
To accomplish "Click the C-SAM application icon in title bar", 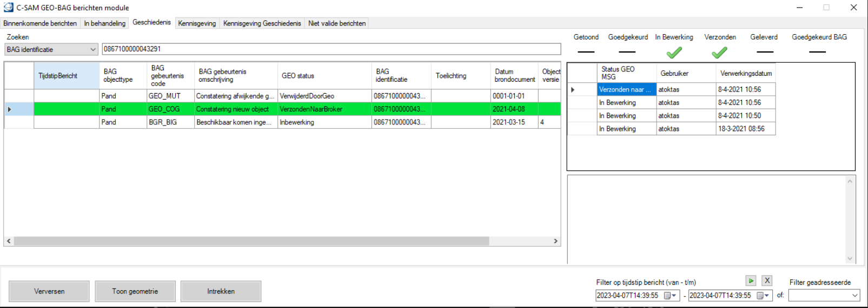I will click(x=8, y=8).
